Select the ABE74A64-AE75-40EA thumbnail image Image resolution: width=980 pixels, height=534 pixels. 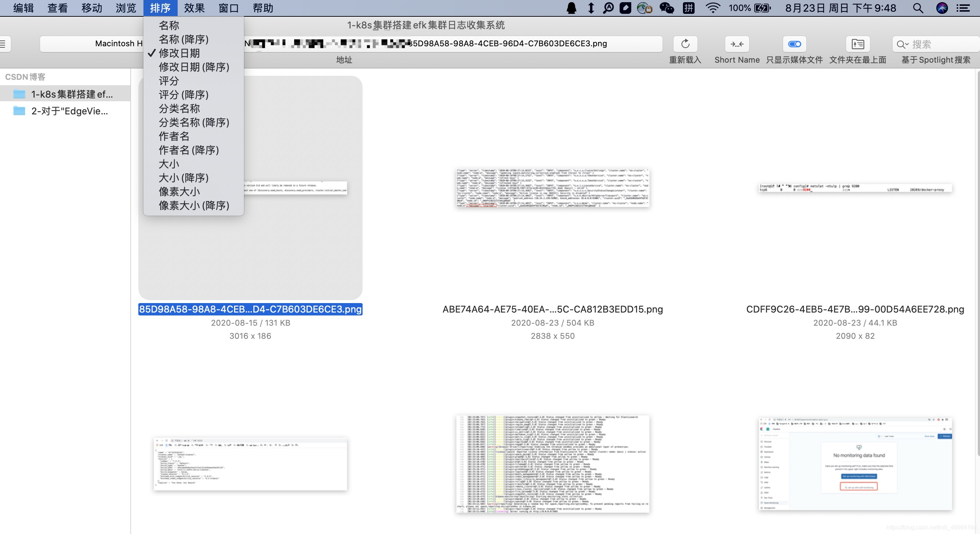553,188
